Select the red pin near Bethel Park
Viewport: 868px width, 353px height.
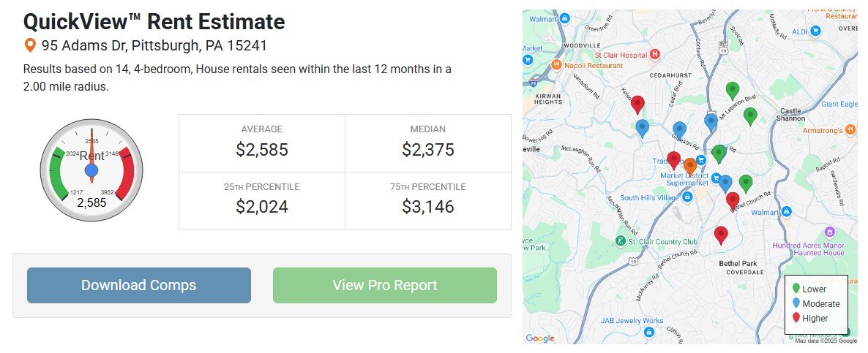[720, 235]
